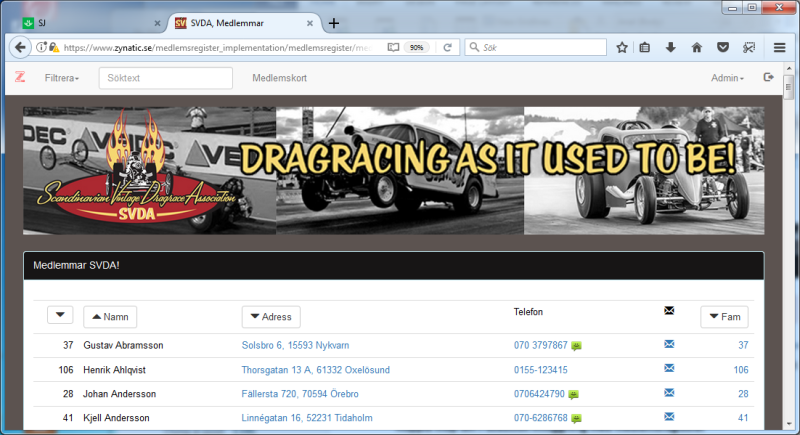This screenshot has height=435, width=800.
Task: Select the name Kjell Andersson
Action: pos(116,418)
